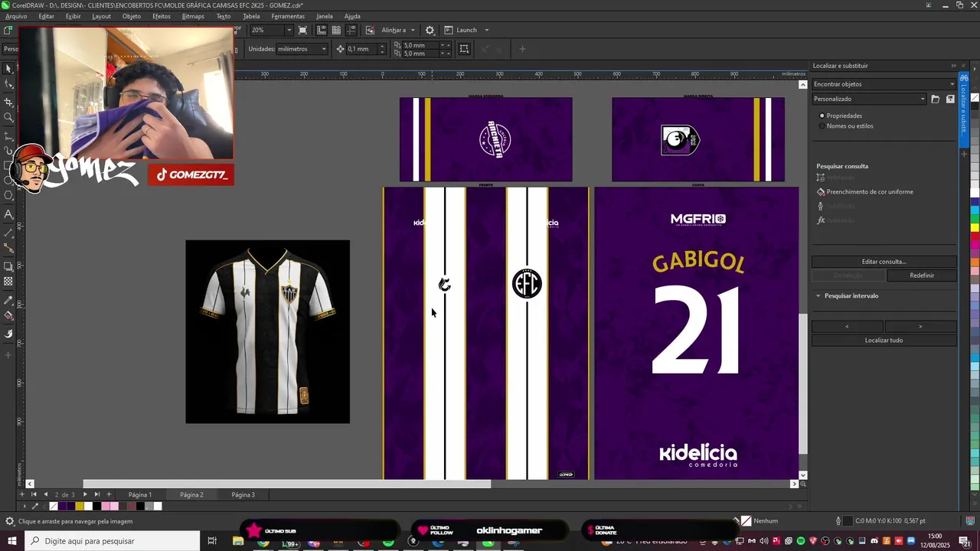Open the Personalizado dropdown

click(869, 99)
